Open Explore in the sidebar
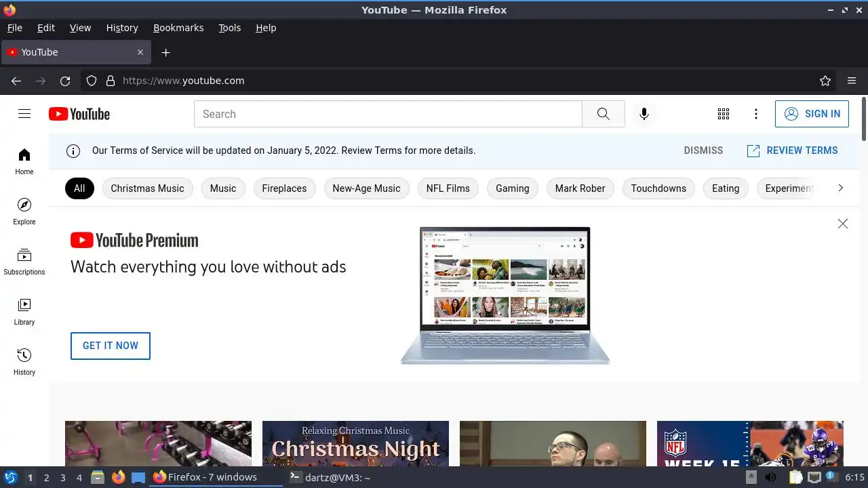The width and height of the screenshot is (868, 488). pos(24,211)
